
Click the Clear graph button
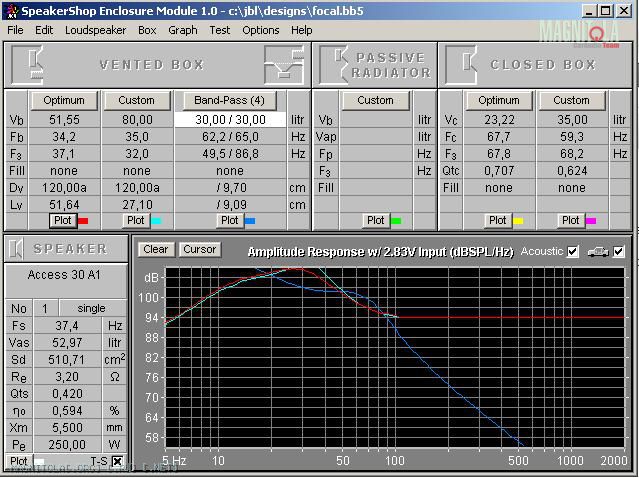(156, 249)
